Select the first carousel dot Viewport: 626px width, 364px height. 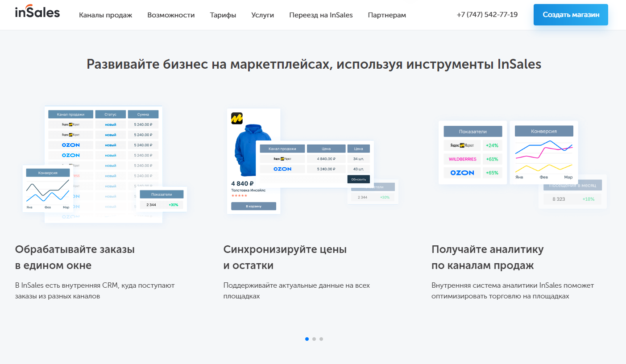tap(307, 339)
